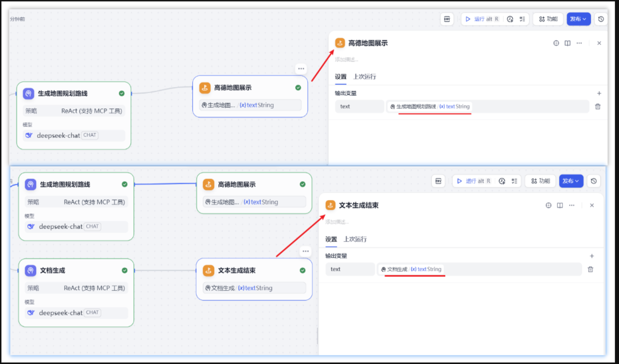Select 设置 tab in 文本生成结束 panel
619x364 pixels.
point(331,239)
